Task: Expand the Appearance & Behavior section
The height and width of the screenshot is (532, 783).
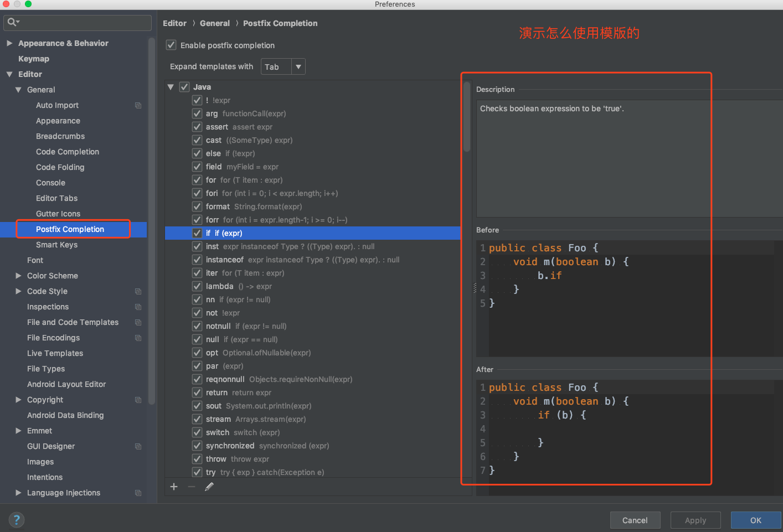Action: coord(9,43)
